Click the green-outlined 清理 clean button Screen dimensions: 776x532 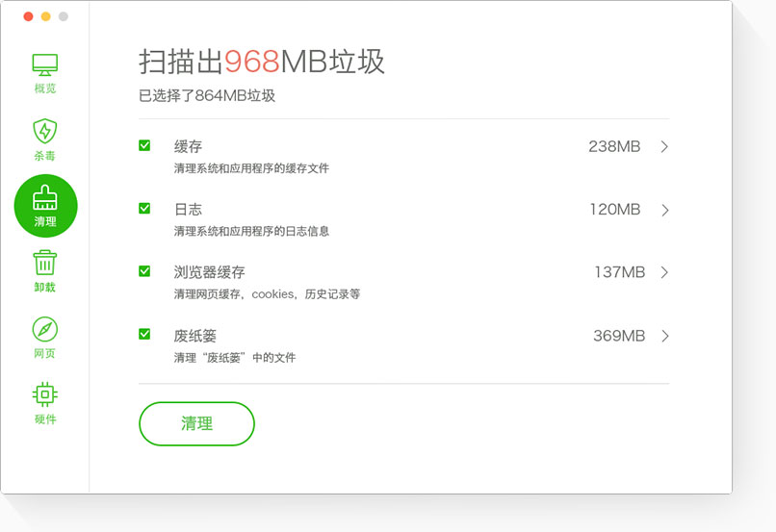point(196,423)
